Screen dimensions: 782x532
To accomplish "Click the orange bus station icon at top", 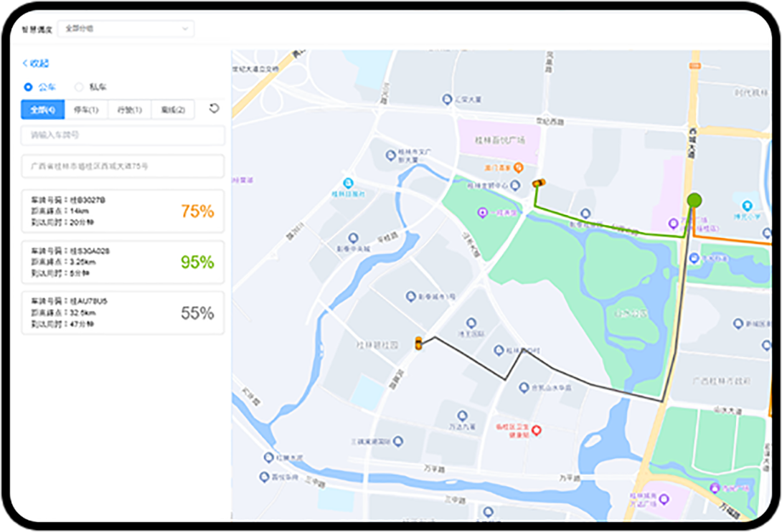I will click(x=694, y=66).
